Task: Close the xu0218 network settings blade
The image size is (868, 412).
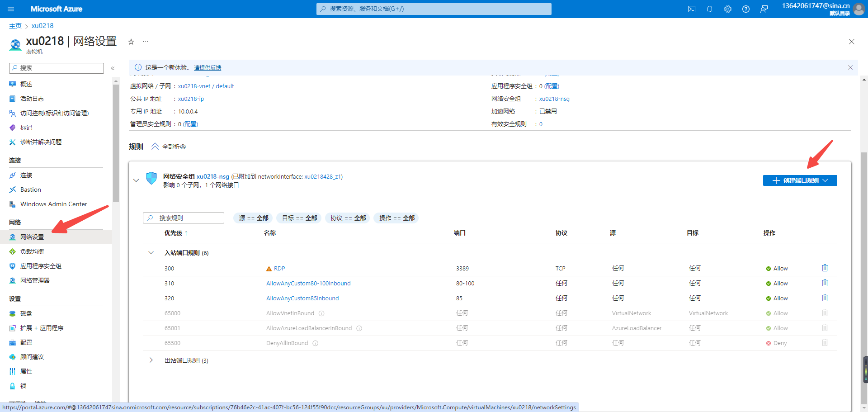Action: pos(852,42)
